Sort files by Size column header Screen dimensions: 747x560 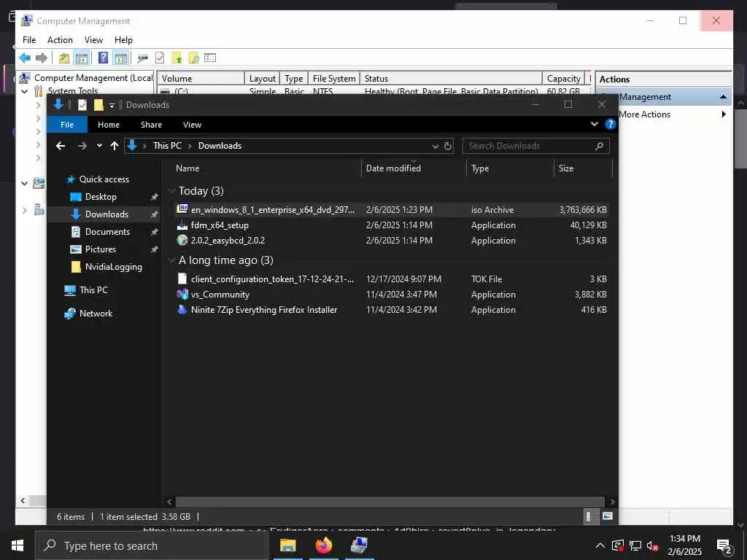pyautogui.click(x=566, y=168)
